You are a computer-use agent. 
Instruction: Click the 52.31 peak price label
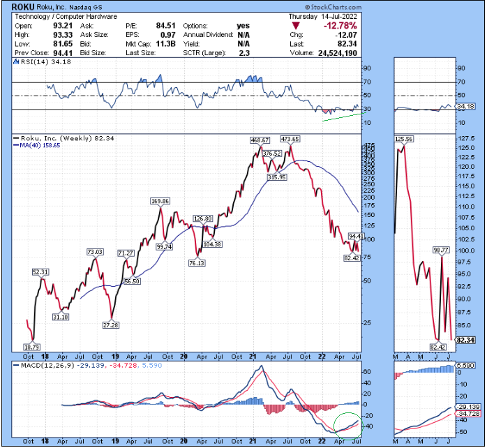(x=40, y=272)
